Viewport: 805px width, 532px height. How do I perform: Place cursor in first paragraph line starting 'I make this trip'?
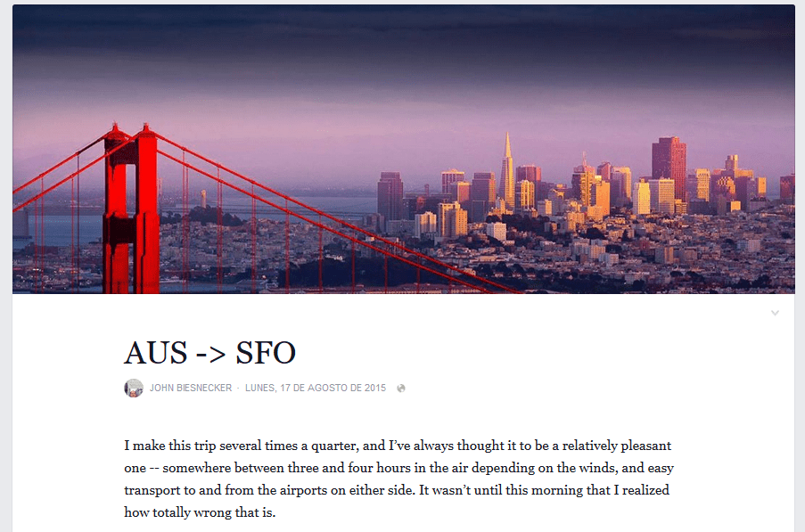pos(398,446)
